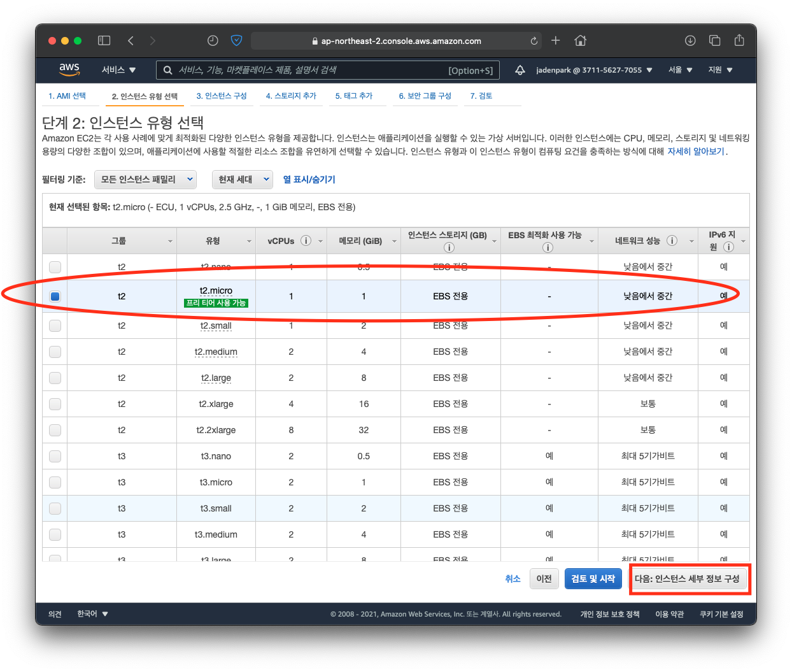The image size is (792, 672).
Task: Open the tab overview icon
Action: 715,41
